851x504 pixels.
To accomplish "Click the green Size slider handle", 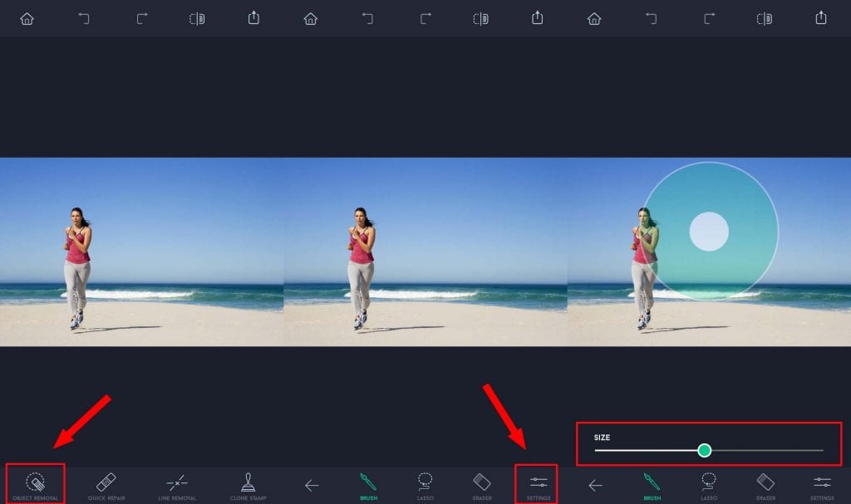I will tap(705, 450).
